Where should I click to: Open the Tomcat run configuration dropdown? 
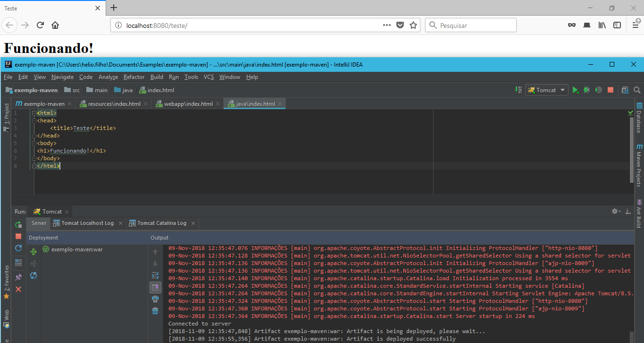(x=547, y=90)
